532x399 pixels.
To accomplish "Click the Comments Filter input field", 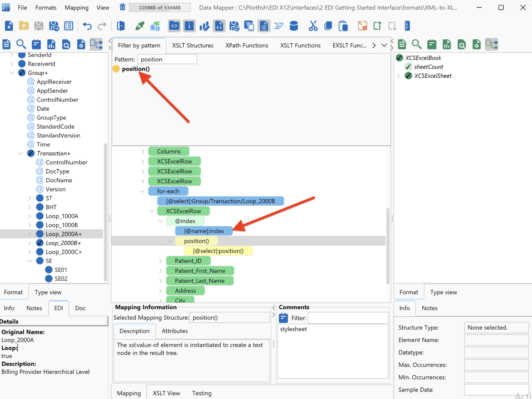I will coord(348,318).
